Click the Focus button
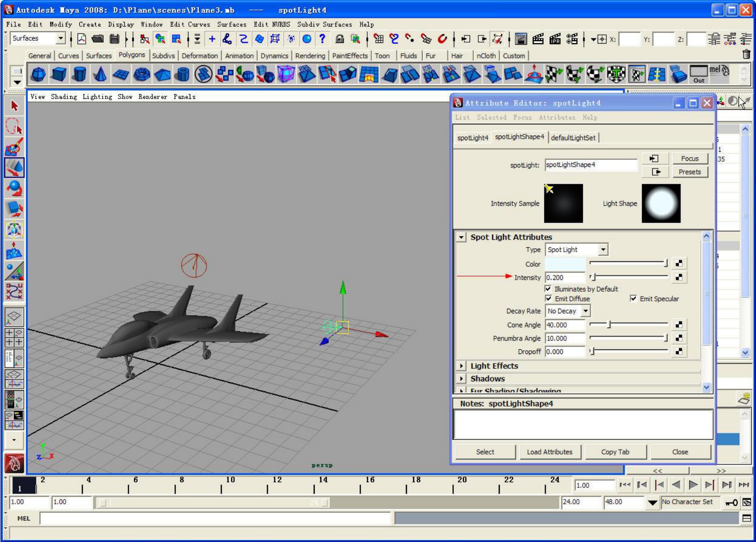The height and width of the screenshot is (542, 756). pyautogui.click(x=690, y=158)
